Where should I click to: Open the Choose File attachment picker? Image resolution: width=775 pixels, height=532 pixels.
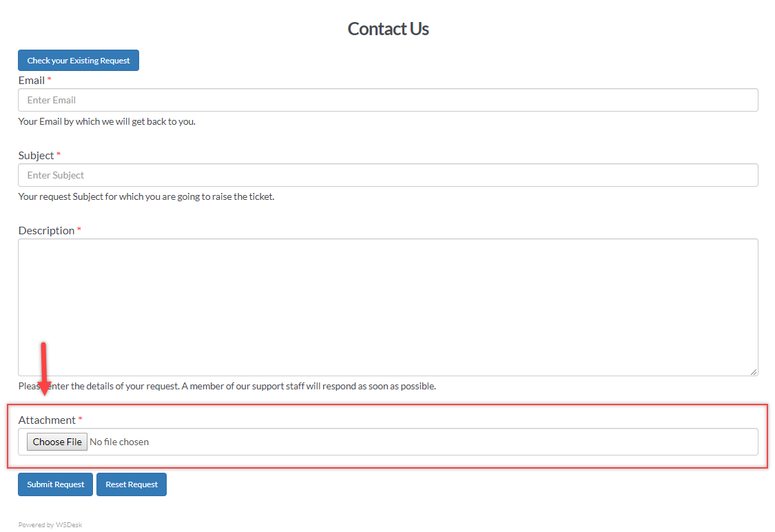click(x=57, y=442)
